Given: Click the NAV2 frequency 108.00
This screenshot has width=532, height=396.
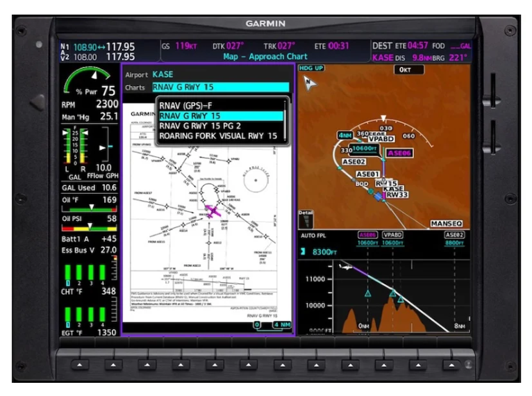Looking at the screenshot, I should 85,57.
